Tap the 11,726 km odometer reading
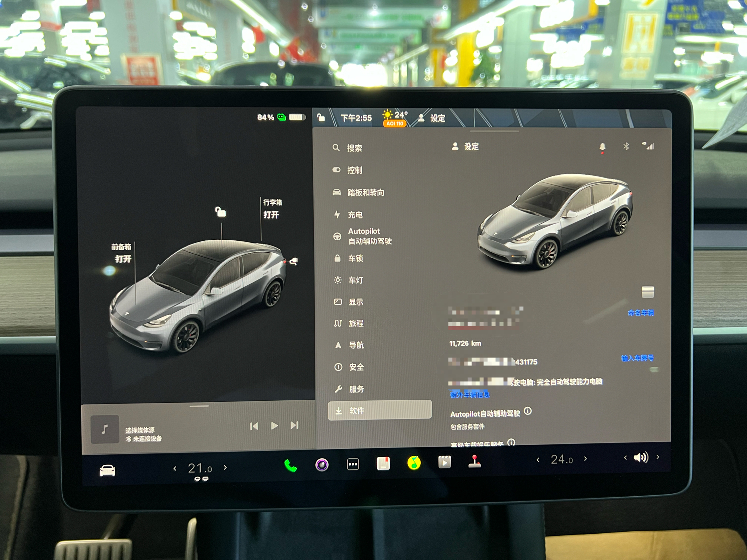Viewport: 747px width, 560px height. tap(465, 343)
